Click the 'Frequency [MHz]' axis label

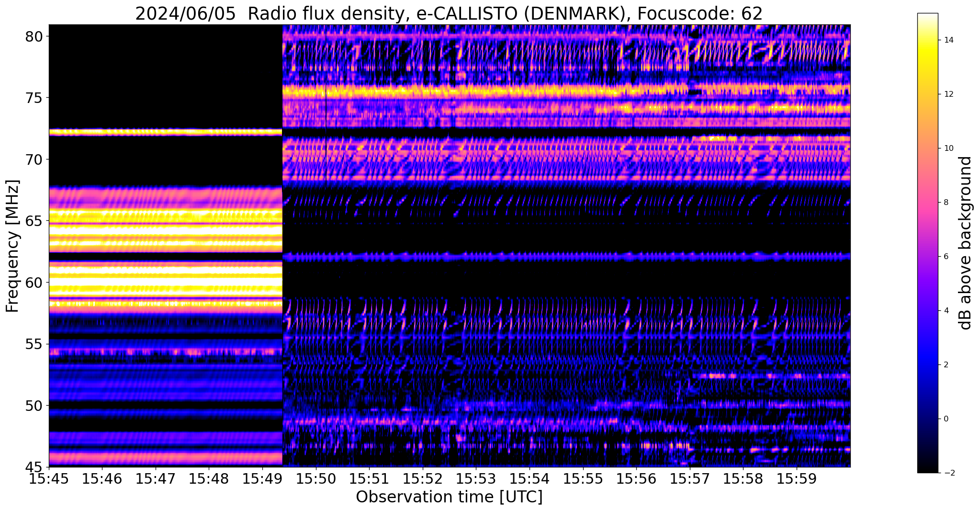click(x=12, y=246)
